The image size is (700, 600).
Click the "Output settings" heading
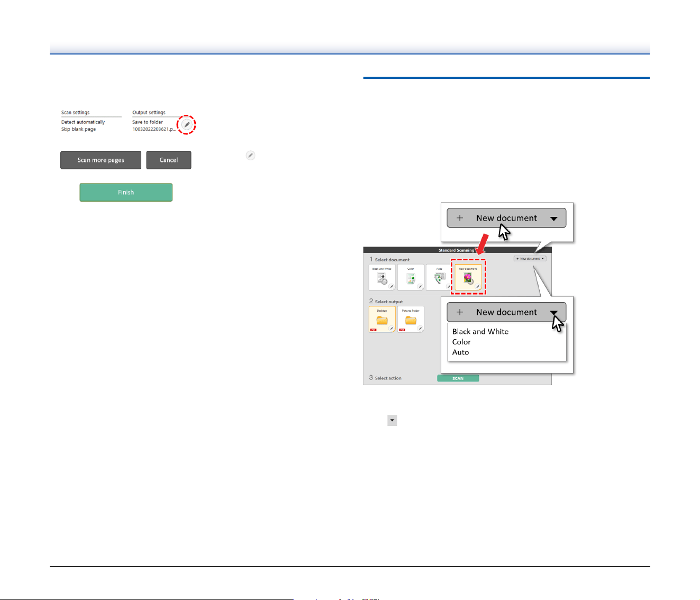tap(149, 113)
